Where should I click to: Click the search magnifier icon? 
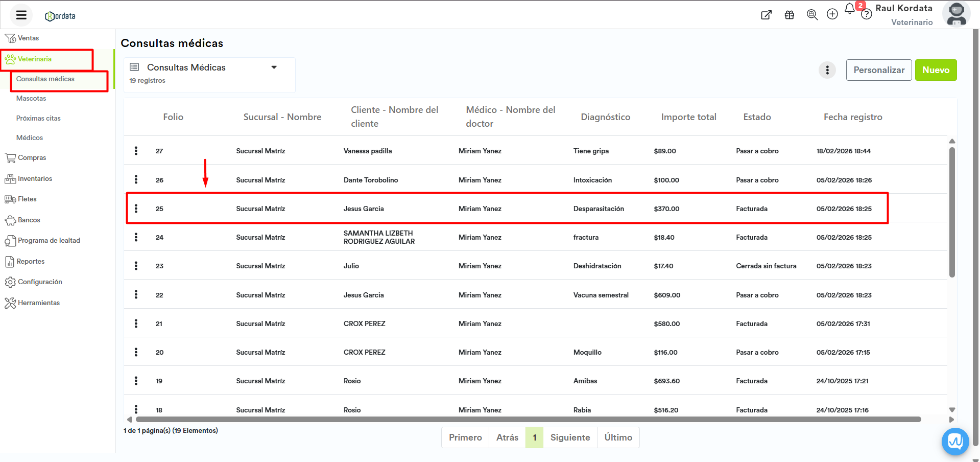coord(812,15)
